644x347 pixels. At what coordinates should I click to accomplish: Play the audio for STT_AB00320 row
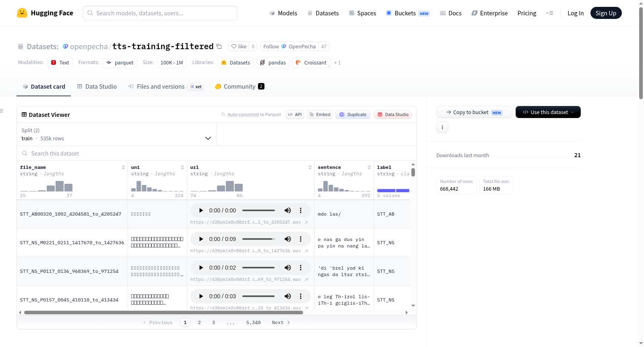point(201,210)
